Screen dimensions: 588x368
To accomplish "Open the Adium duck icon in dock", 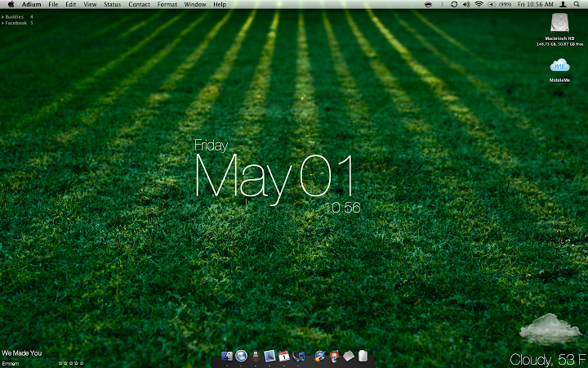I will pos(256,356).
